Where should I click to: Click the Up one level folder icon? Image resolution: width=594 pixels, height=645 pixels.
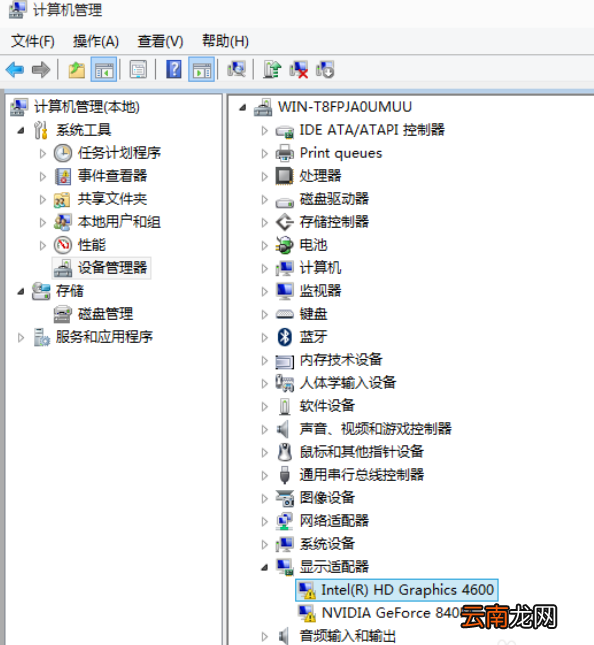click(x=77, y=70)
